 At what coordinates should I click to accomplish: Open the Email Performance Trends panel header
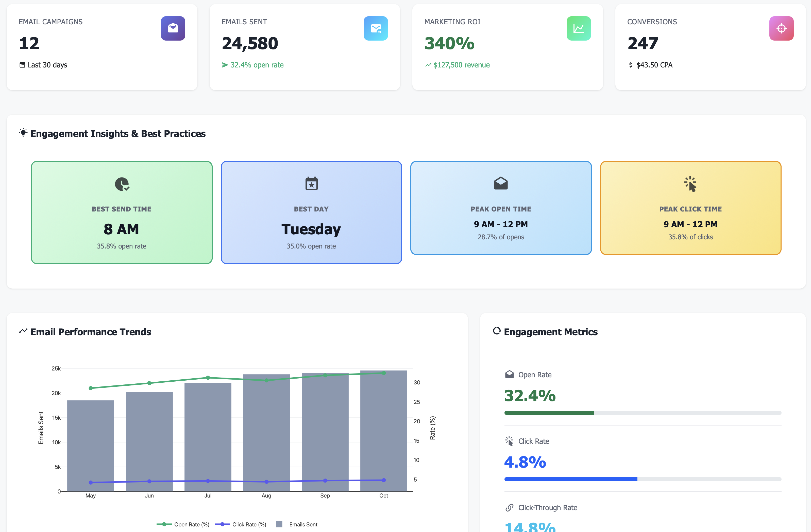(x=91, y=332)
